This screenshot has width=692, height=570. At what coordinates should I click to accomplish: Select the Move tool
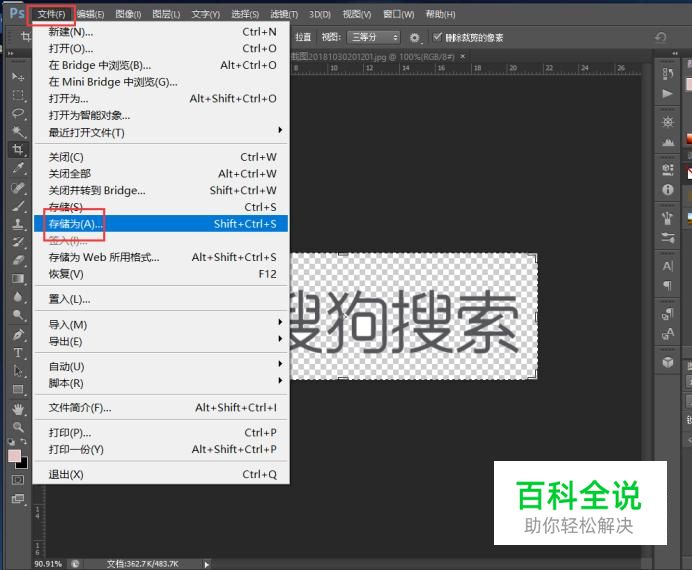coord(18,77)
